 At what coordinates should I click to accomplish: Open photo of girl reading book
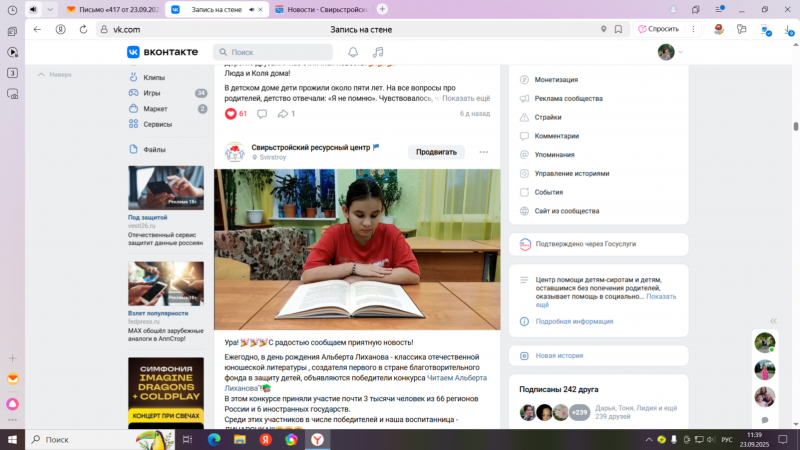[357, 249]
